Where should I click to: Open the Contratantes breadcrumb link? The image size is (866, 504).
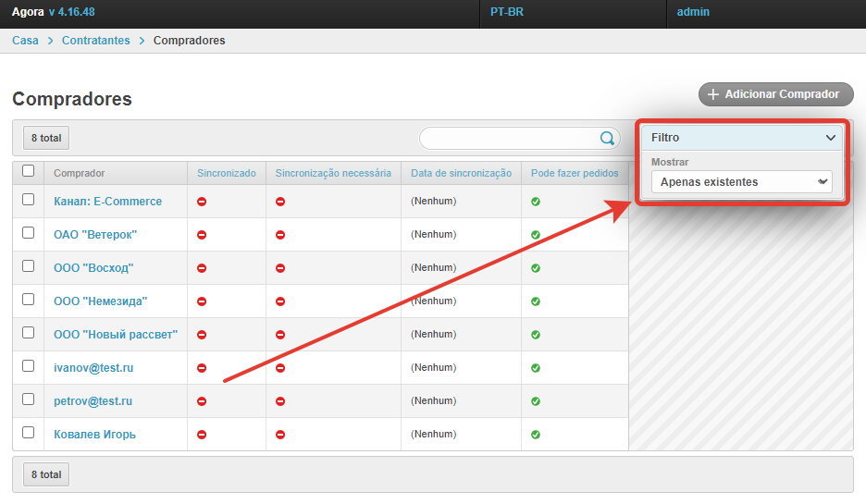96,41
